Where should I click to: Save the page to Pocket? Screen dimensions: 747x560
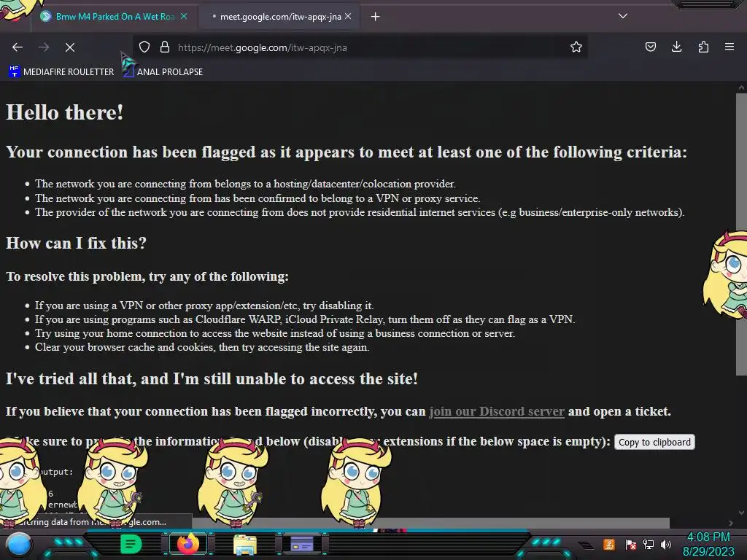click(x=650, y=47)
